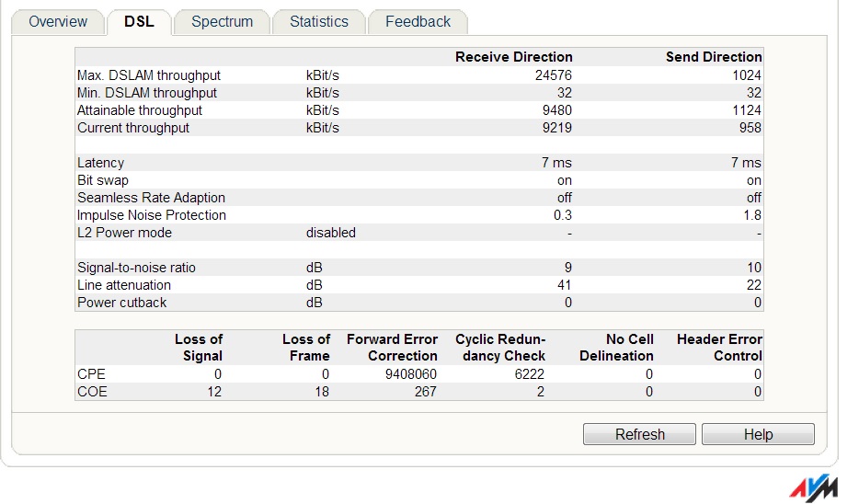Select impulse noise send value 1.8
Screen dimensions: 859x504
coord(752,215)
